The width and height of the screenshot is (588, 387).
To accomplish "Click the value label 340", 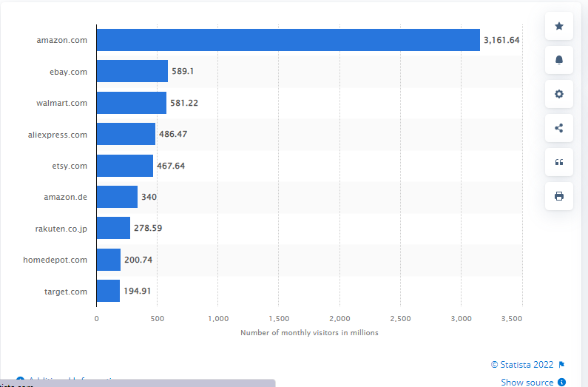I will pyautogui.click(x=149, y=197).
